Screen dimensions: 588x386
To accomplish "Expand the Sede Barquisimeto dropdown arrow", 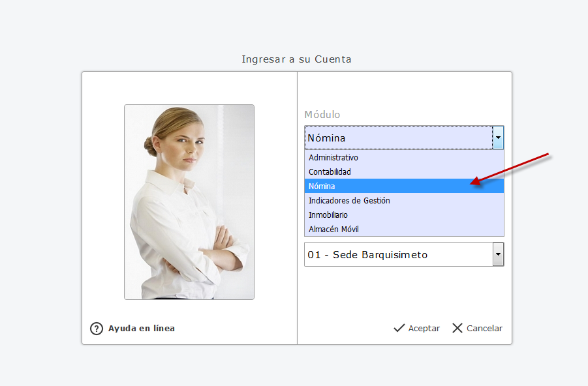I will click(498, 255).
